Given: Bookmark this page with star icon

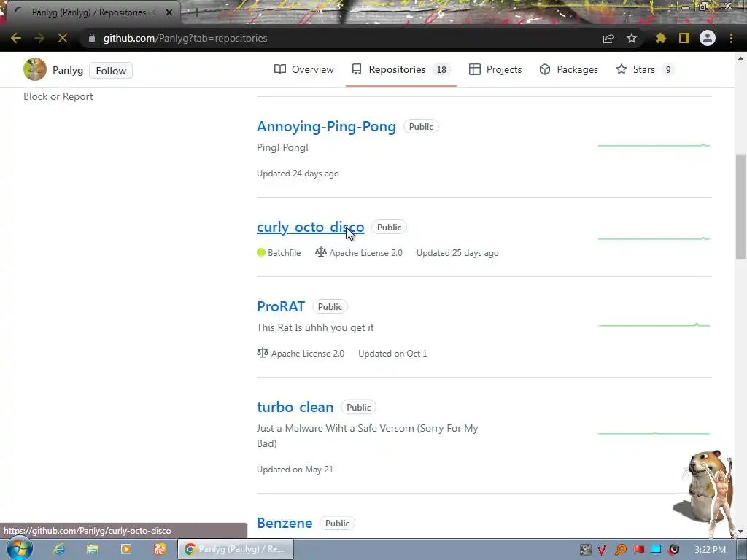Looking at the screenshot, I should (632, 38).
